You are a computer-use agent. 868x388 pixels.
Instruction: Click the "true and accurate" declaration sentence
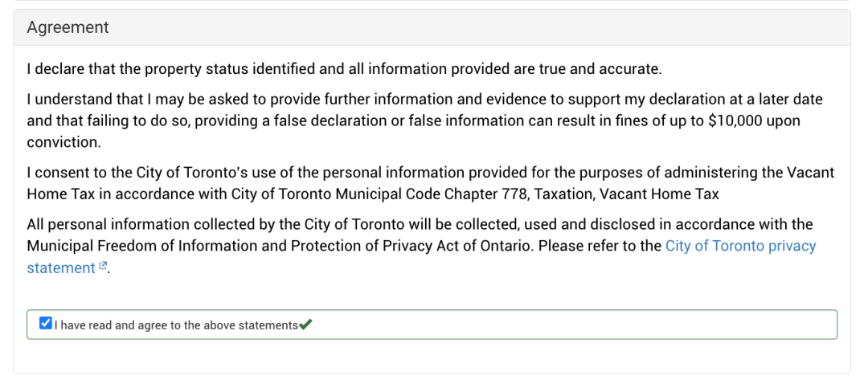[343, 69]
